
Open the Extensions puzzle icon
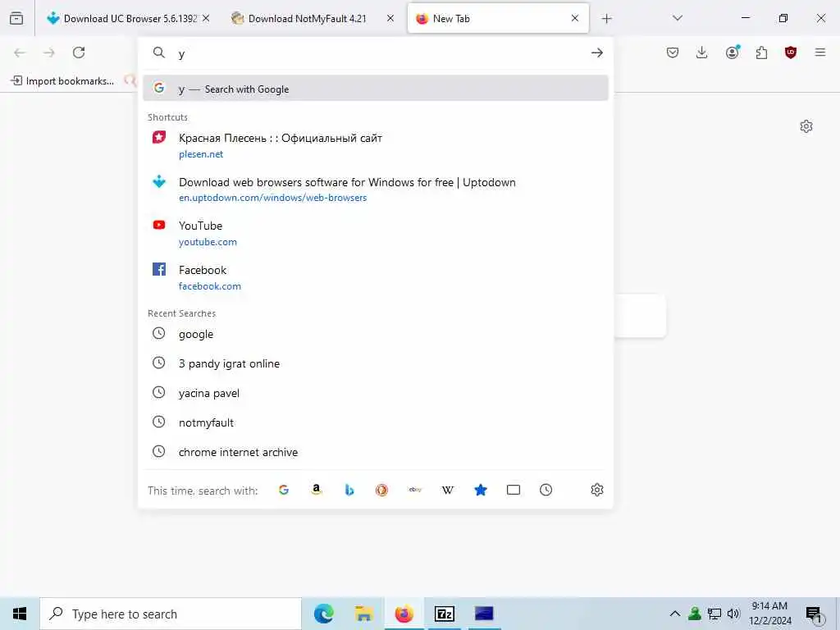coord(761,52)
